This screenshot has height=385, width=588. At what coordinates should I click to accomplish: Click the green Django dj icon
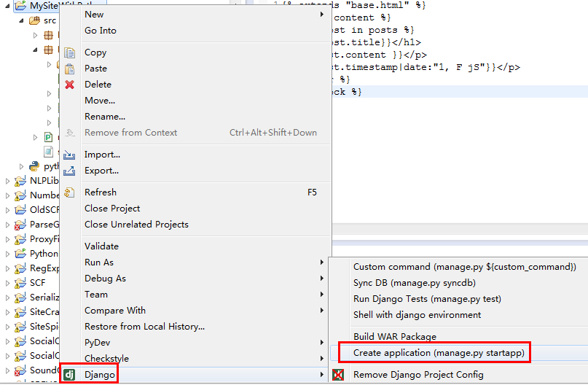70,375
